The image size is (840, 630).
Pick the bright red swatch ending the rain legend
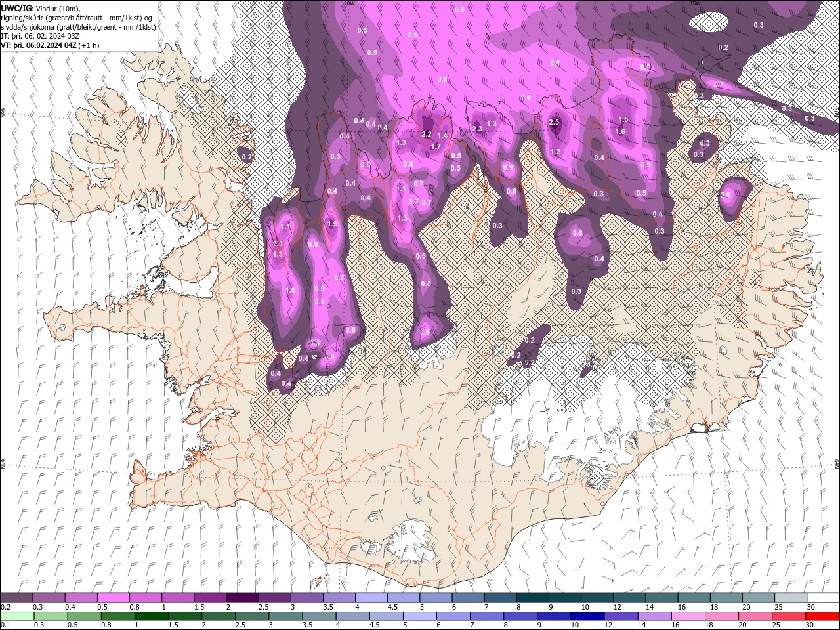[822, 616]
